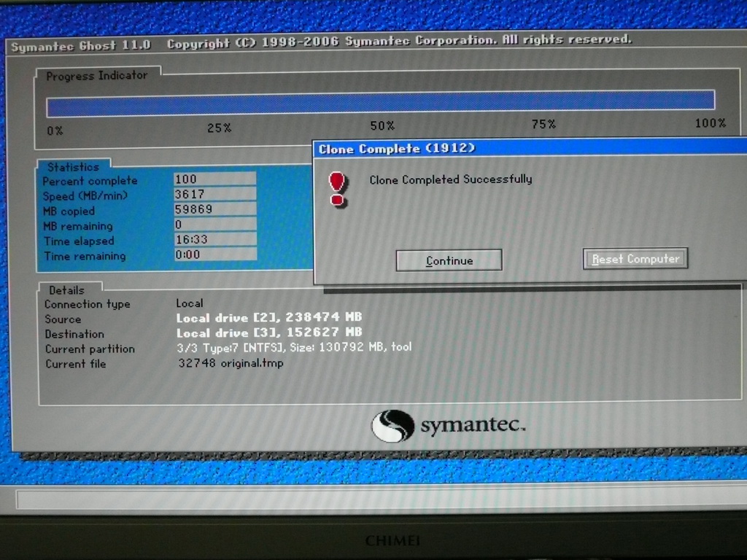This screenshot has height=560, width=747.
Task: Click the Current file label
Action: [x=75, y=364]
